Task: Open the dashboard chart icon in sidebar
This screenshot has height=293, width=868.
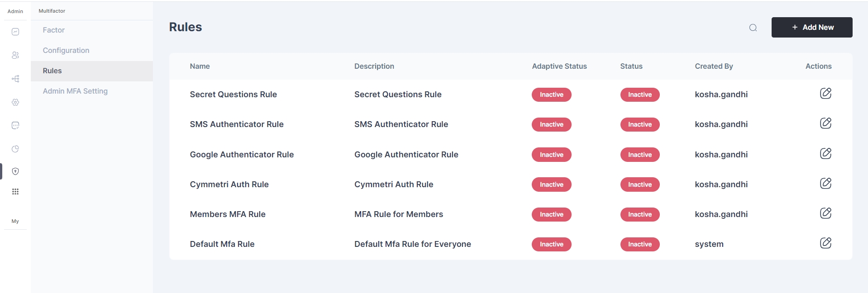Action: pos(15,32)
